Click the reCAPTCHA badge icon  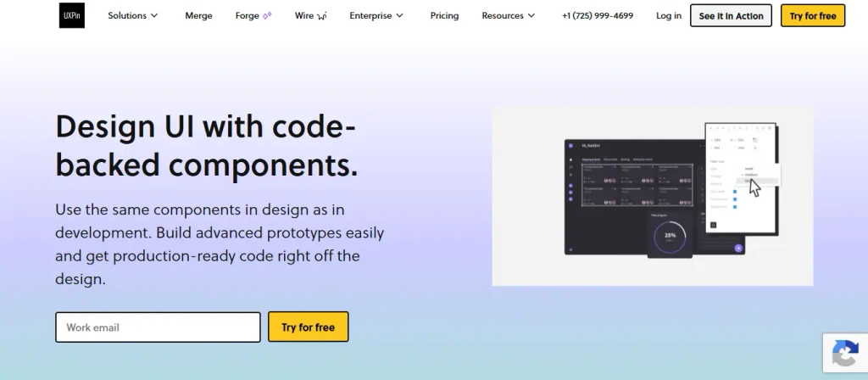845,353
